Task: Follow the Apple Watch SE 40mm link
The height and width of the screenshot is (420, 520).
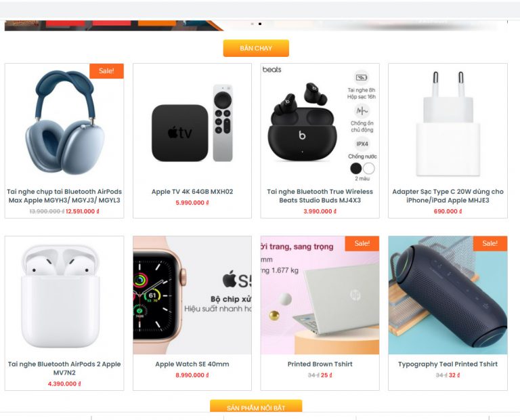Action: pyautogui.click(x=192, y=364)
